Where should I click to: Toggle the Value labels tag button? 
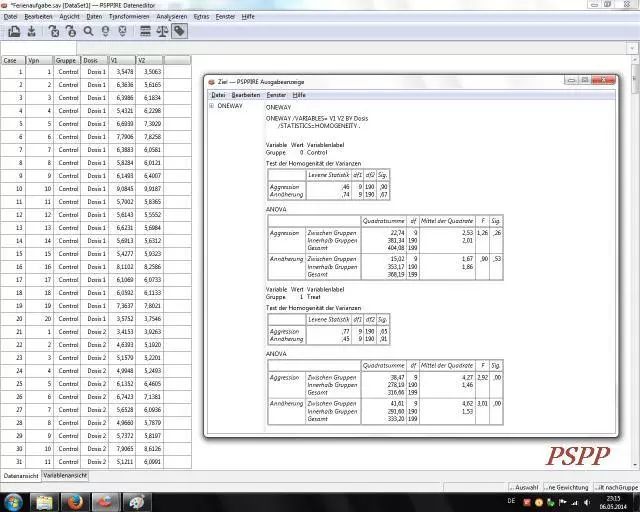179,31
